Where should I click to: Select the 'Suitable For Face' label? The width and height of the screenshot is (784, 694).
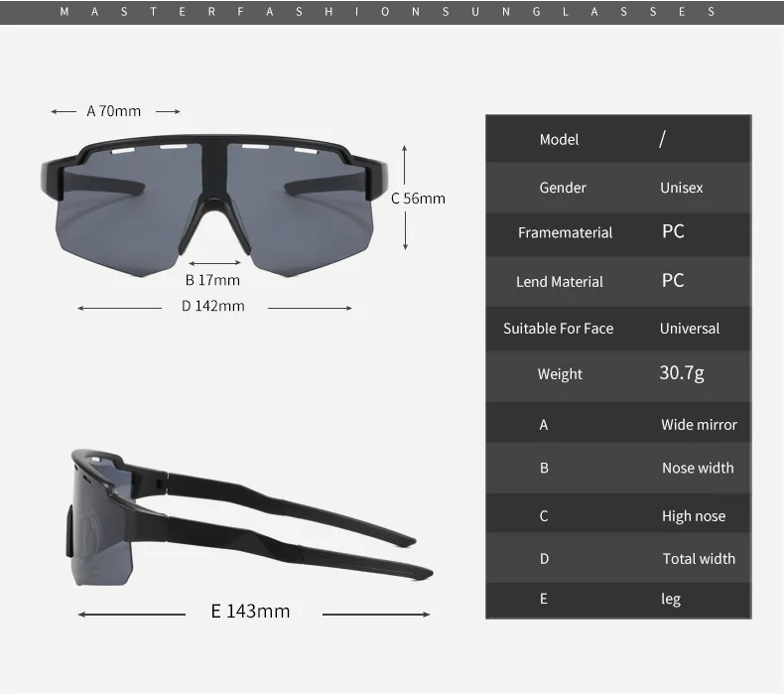(x=558, y=329)
